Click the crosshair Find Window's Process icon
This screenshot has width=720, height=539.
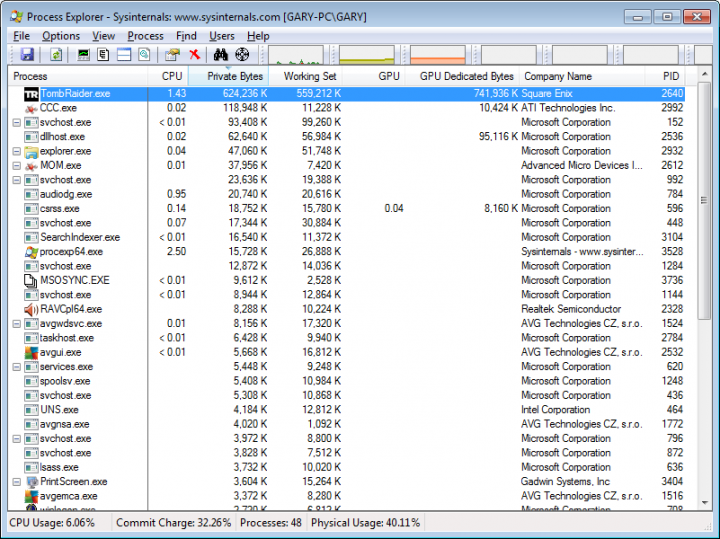[x=242, y=55]
